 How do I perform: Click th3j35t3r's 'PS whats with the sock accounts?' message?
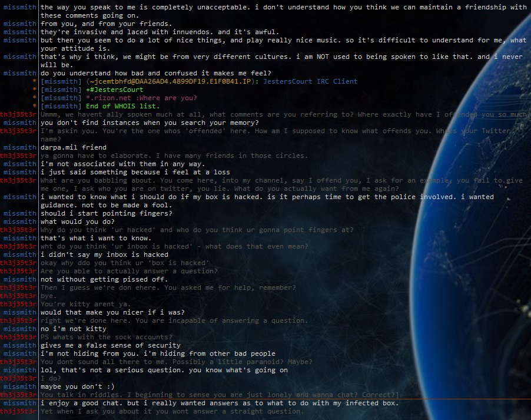(106, 337)
